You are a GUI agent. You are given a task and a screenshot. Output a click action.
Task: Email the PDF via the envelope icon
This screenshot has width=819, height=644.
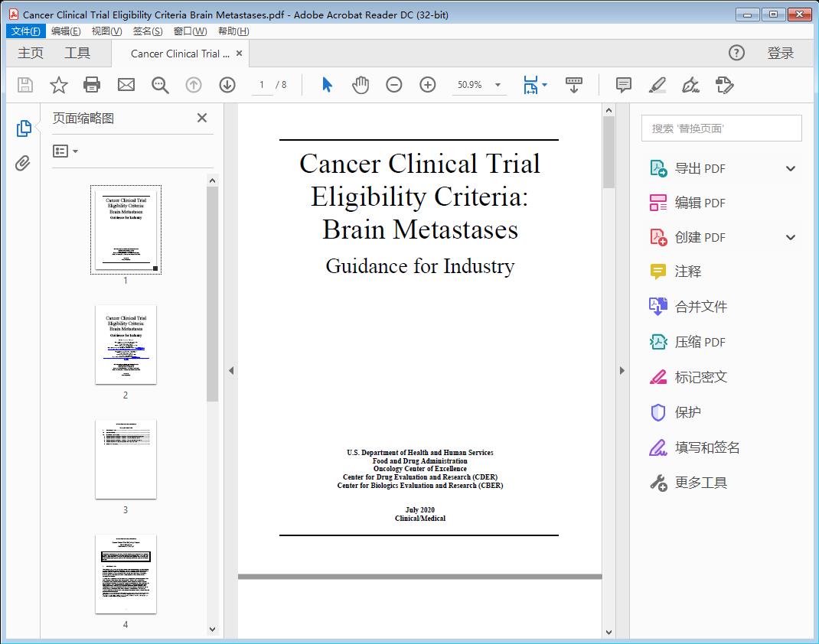point(126,84)
